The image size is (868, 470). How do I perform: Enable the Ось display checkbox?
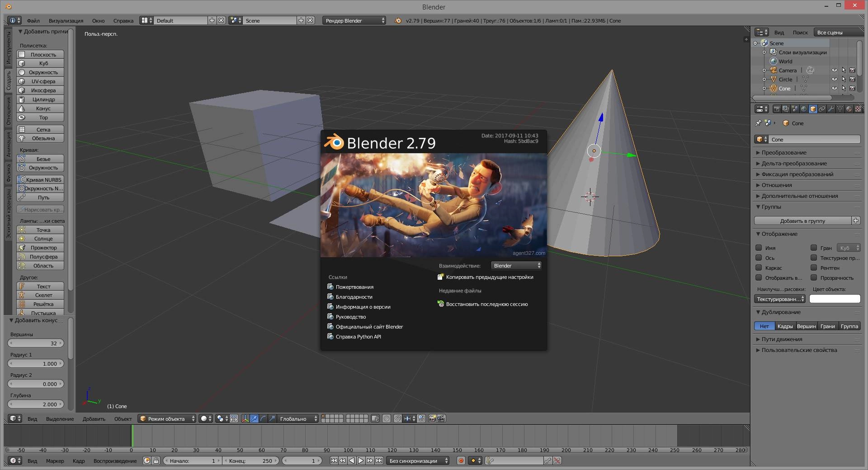coord(759,258)
